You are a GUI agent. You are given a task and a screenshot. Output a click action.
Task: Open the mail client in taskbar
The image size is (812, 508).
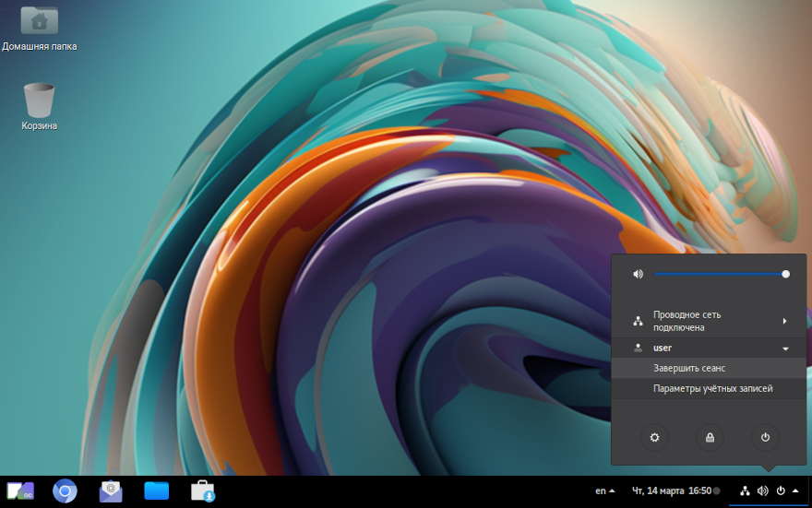[111, 491]
